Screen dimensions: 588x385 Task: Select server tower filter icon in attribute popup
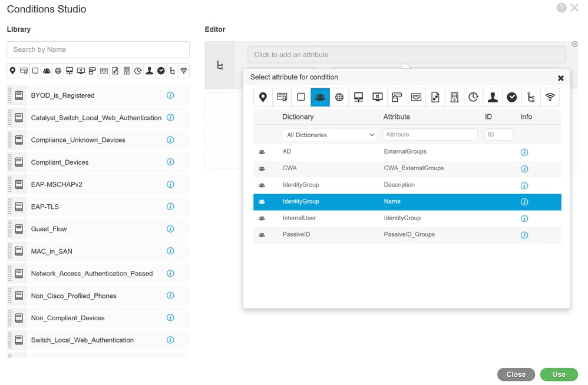(454, 97)
